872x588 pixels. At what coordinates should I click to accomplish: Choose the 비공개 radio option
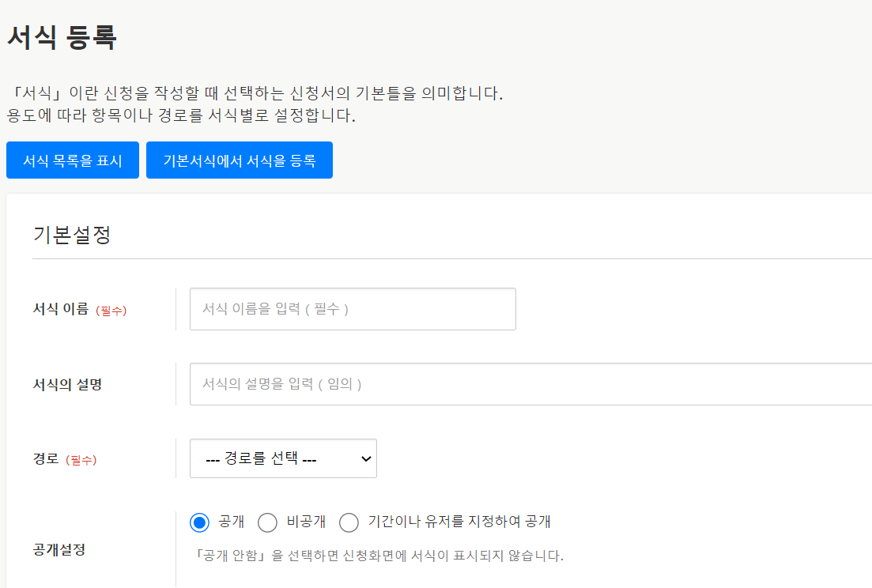point(268,522)
